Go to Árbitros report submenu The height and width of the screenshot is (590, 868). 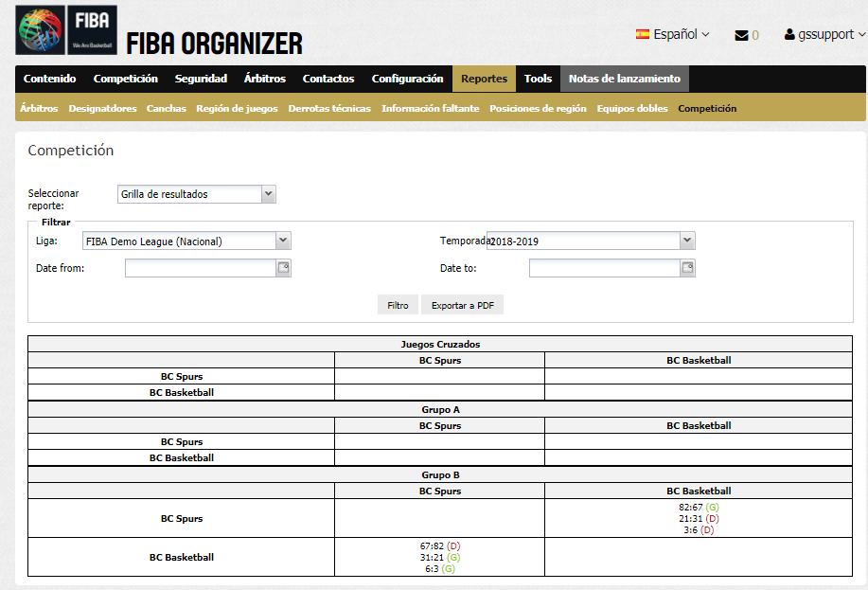pos(39,109)
